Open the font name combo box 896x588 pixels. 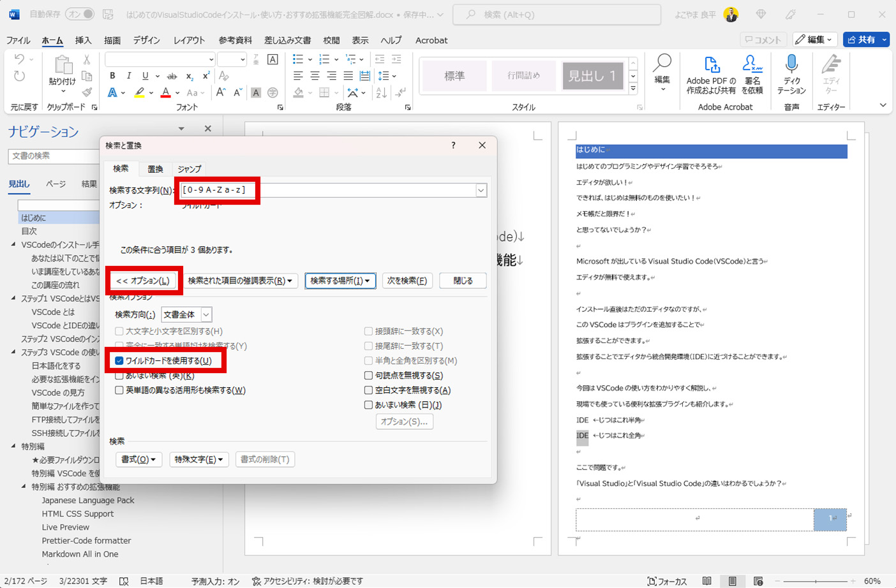pyautogui.click(x=160, y=59)
